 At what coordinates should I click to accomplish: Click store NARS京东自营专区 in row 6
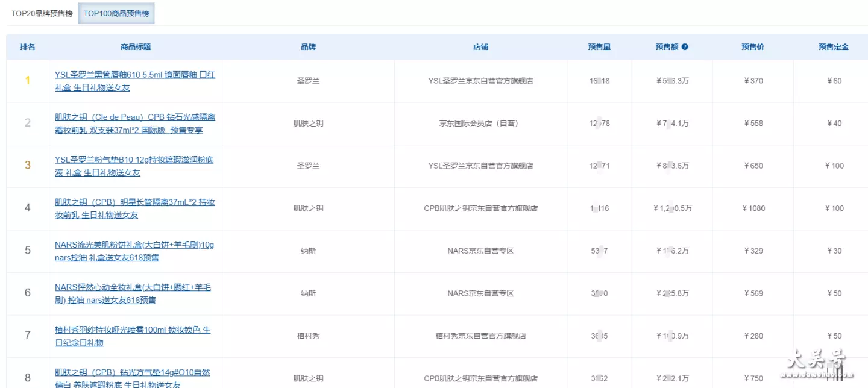pyautogui.click(x=480, y=293)
